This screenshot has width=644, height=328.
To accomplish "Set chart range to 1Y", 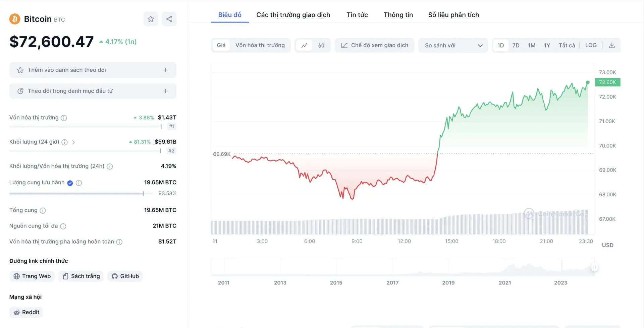I will pos(547,45).
